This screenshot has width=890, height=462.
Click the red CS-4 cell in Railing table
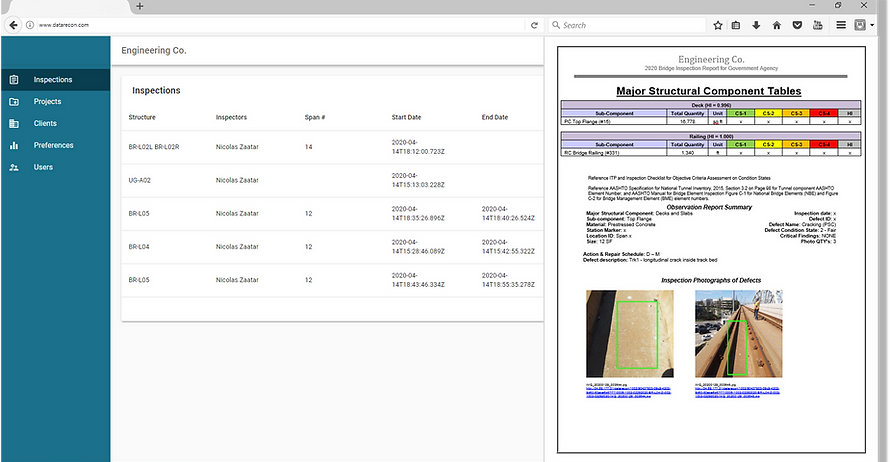point(824,145)
